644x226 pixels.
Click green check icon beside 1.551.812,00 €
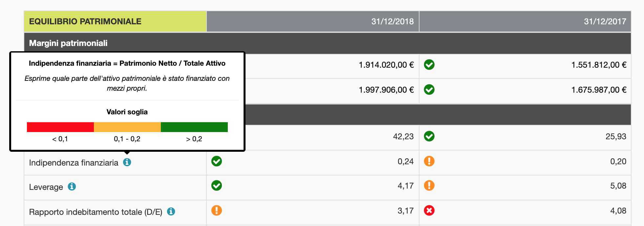(x=429, y=65)
